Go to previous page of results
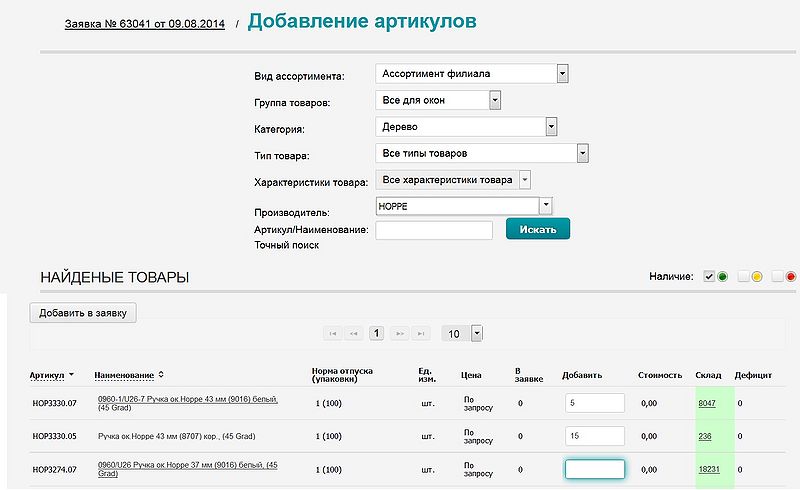 pos(354,333)
